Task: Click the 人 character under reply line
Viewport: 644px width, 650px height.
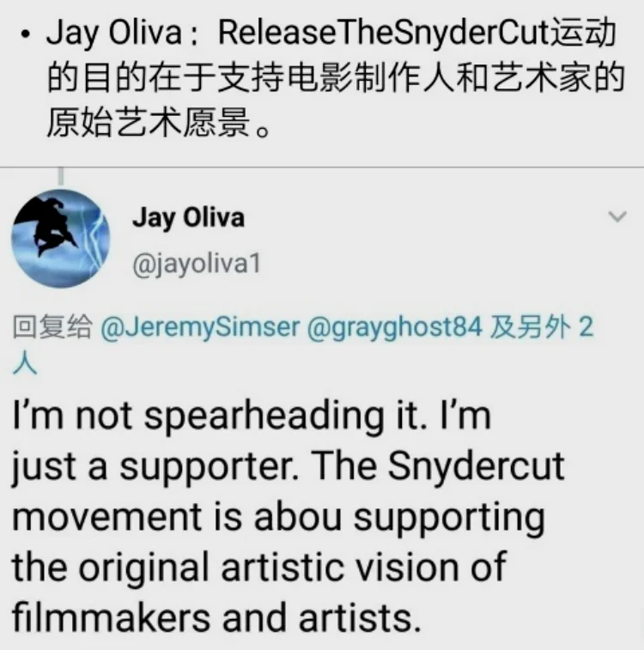Action: (x=25, y=362)
